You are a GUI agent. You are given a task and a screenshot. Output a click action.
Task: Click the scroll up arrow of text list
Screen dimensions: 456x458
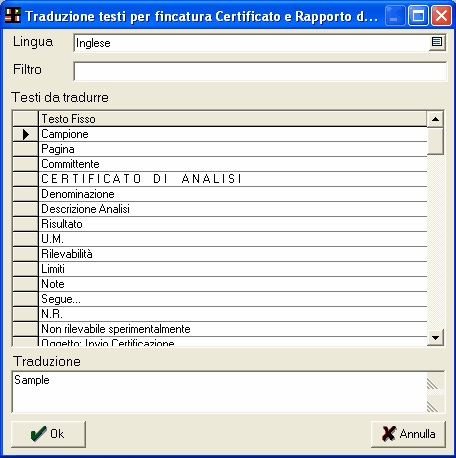pos(435,119)
